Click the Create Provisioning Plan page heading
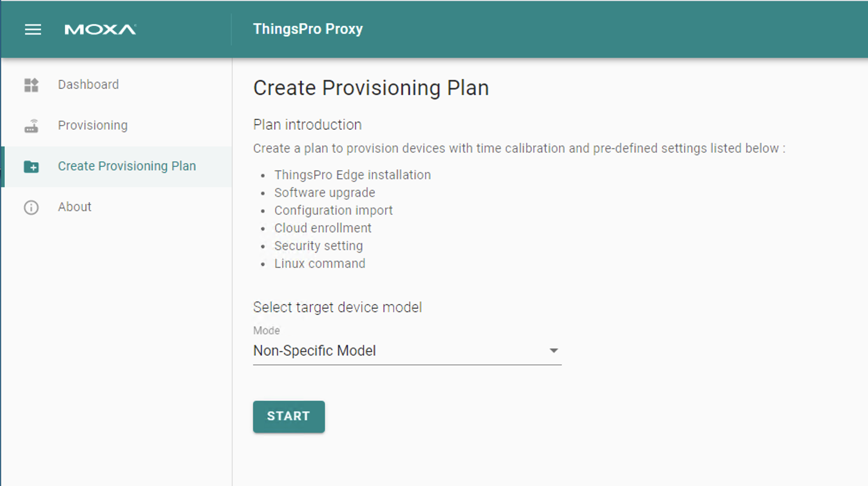 (x=371, y=88)
